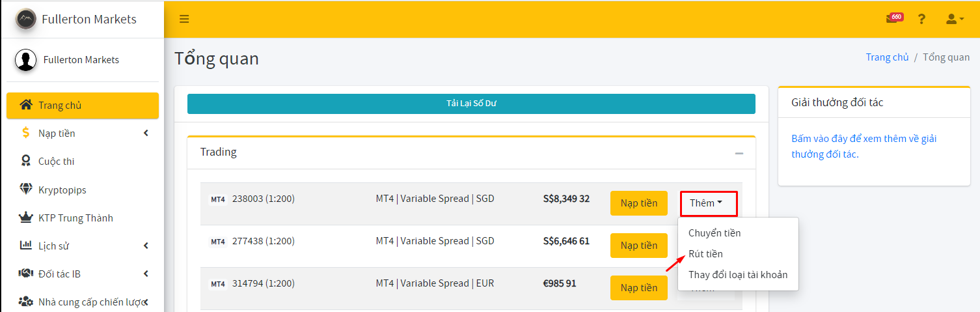Open Cuộc thi in the sidebar
This screenshot has height=312, width=980.
click(x=83, y=162)
